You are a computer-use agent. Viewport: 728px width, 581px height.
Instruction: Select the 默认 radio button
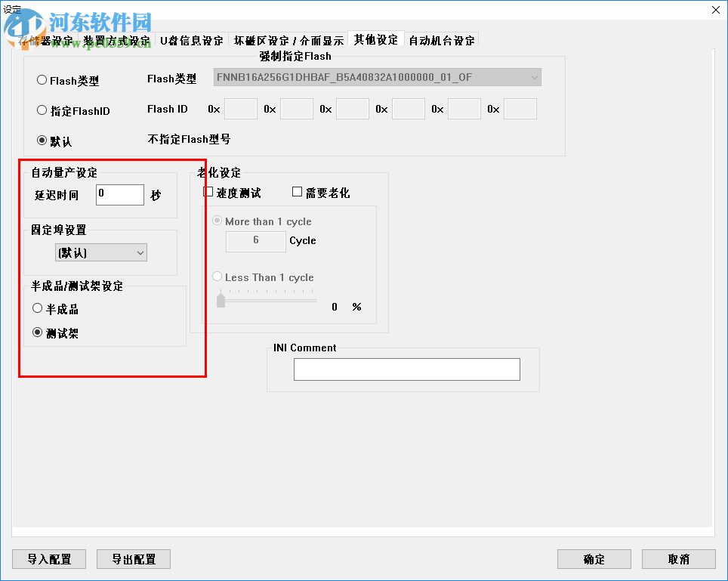[x=42, y=139]
